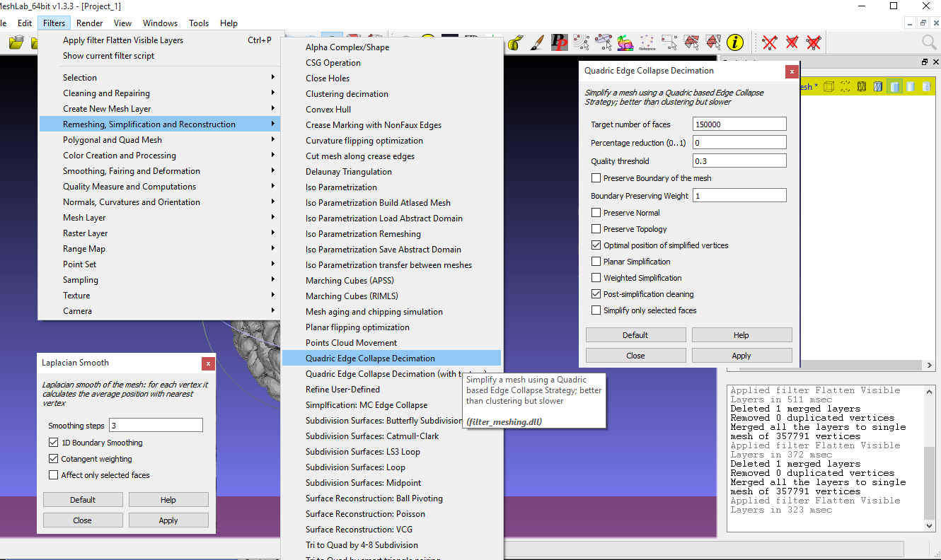Image resolution: width=941 pixels, height=560 pixels.
Task: Enable Weighted Simplification checkbox
Action: click(596, 278)
